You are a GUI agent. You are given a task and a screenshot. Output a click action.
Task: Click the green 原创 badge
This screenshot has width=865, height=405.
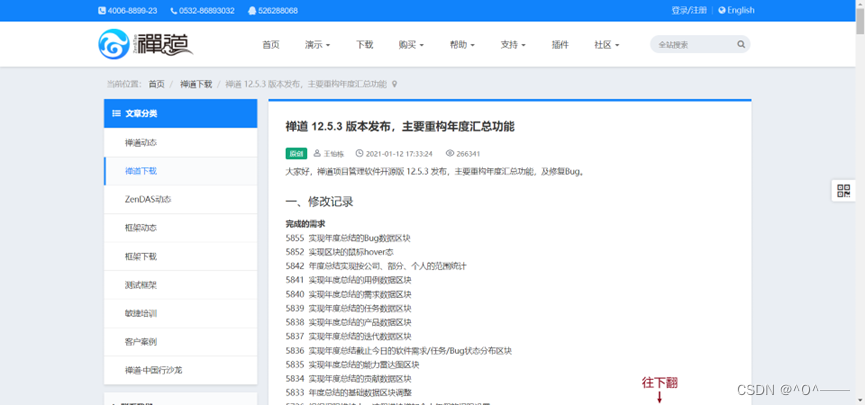(x=296, y=153)
